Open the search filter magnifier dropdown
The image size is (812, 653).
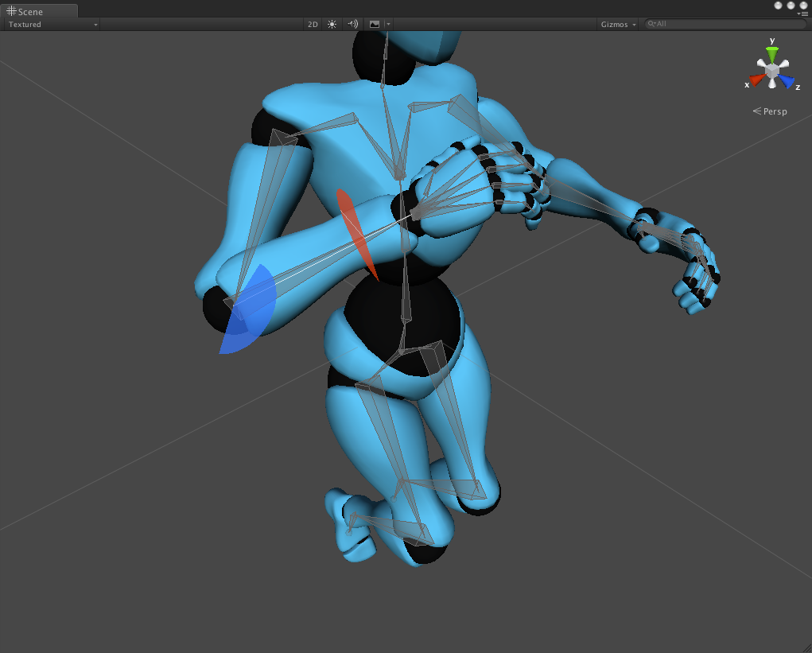(x=652, y=24)
